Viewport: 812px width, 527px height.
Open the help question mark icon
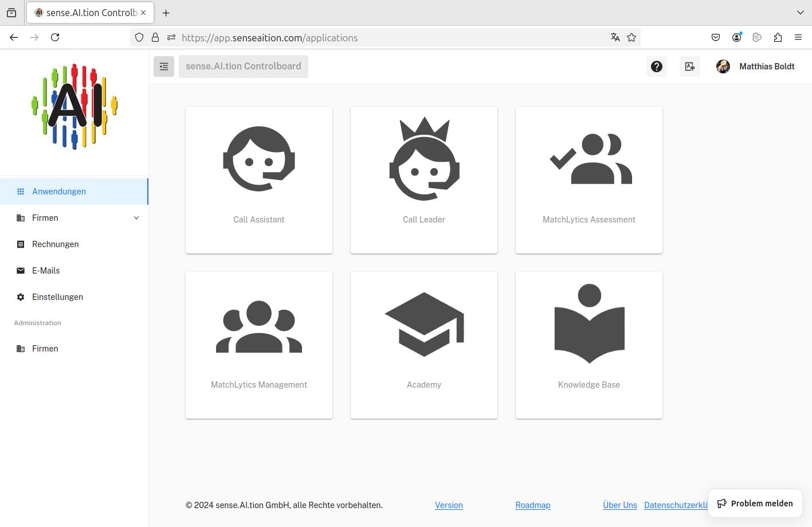point(657,67)
